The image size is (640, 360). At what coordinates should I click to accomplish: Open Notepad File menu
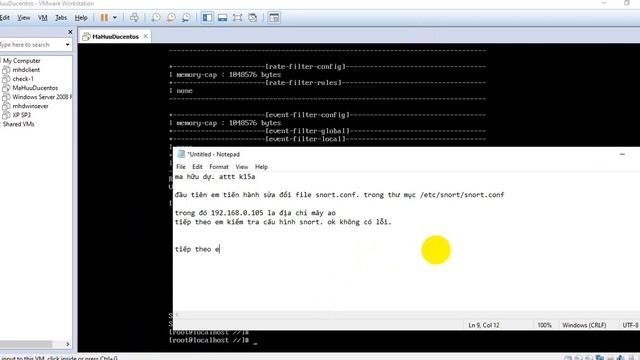[181, 167]
